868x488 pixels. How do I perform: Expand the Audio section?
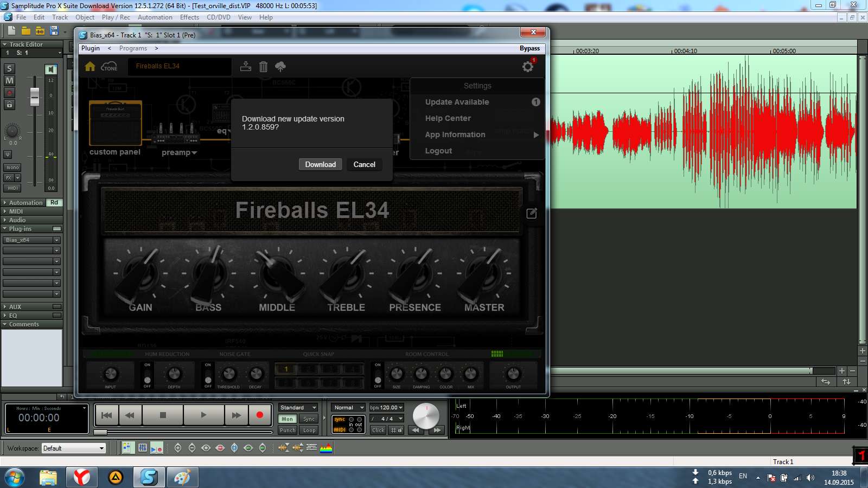(5, 220)
